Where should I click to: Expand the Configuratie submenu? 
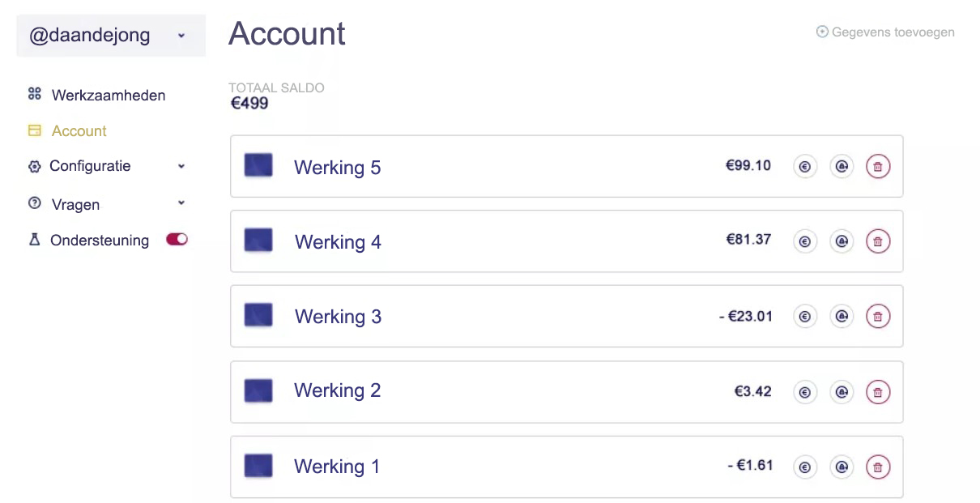pos(181,166)
